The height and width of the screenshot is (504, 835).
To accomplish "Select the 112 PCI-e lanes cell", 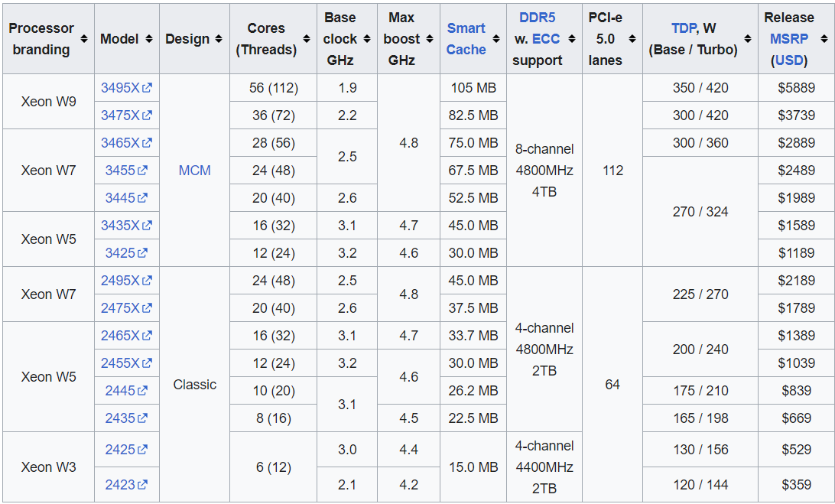I will click(612, 171).
